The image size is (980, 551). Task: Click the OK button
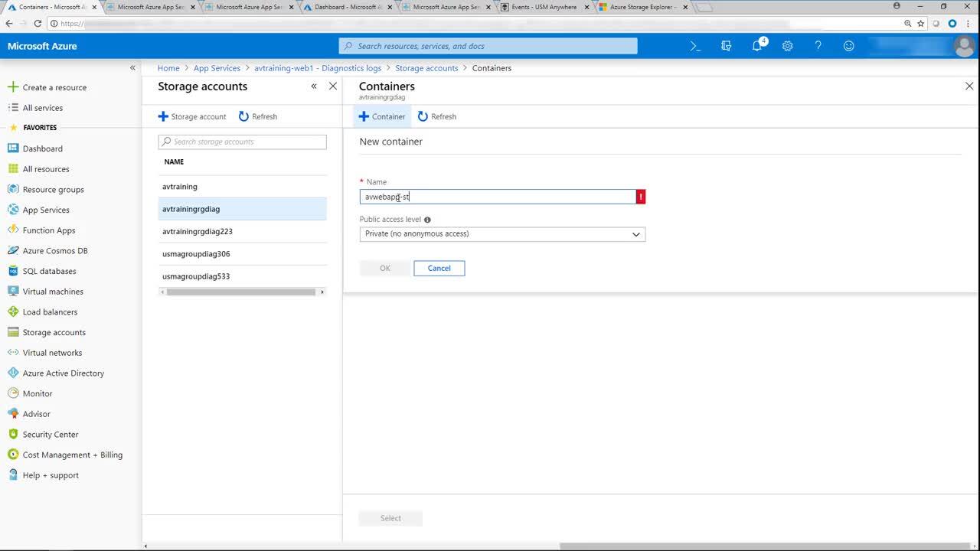click(385, 268)
